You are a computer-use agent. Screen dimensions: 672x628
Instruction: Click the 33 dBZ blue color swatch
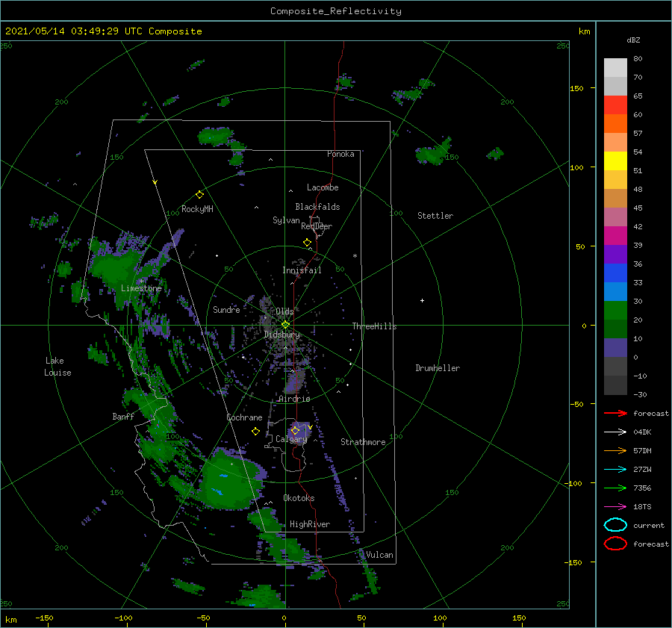(x=615, y=273)
